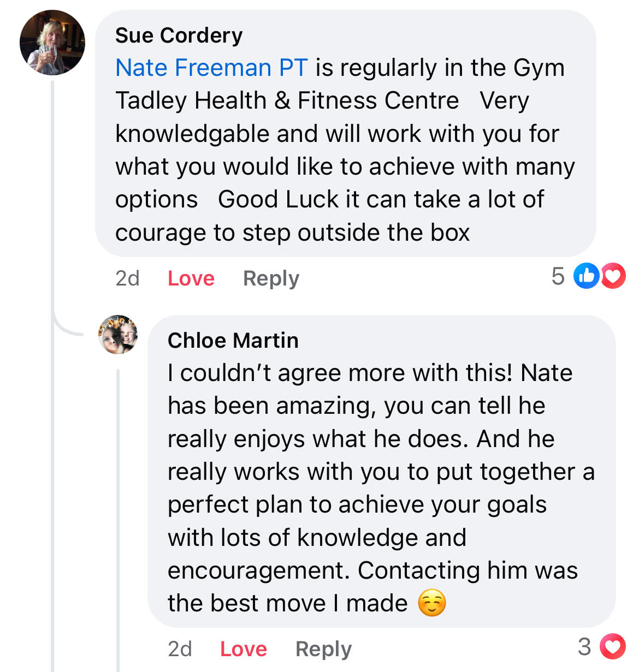This screenshot has width=639, height=672.
Task: Open Chloe Martin's profile picture
Action: pyautogui.click(x=118, y=335)
